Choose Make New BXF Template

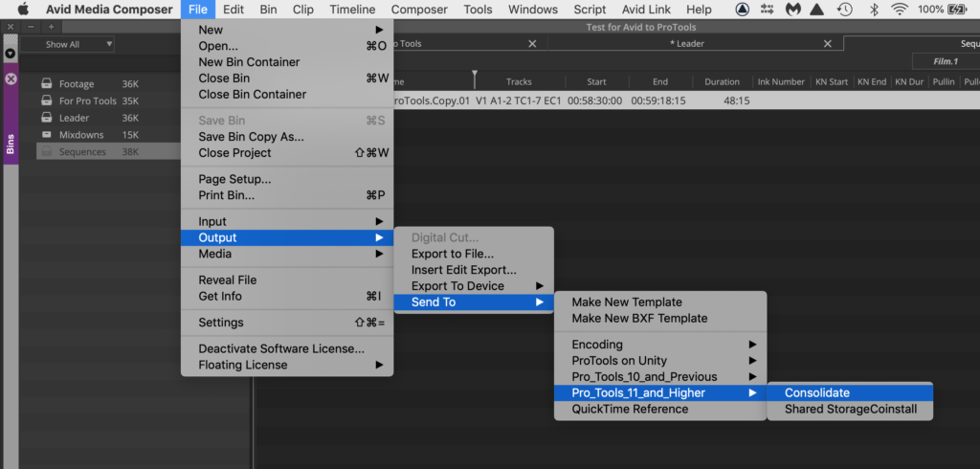(x=660, y=319)
